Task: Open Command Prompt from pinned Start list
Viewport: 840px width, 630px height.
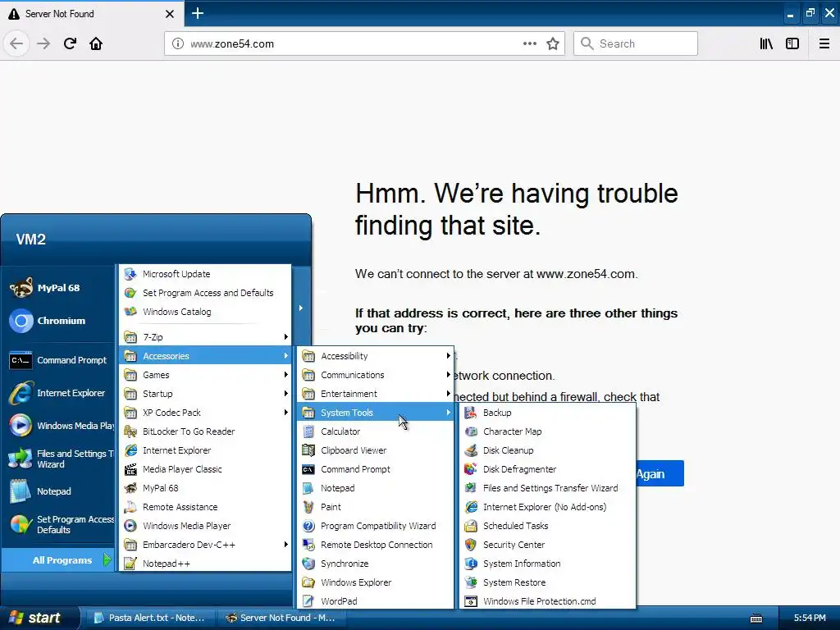Action: click(x=58, y=360)
